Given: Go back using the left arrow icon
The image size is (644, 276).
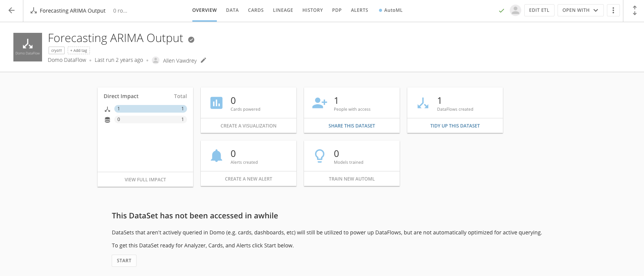Looking at the screenshot, I should (11, 11).
